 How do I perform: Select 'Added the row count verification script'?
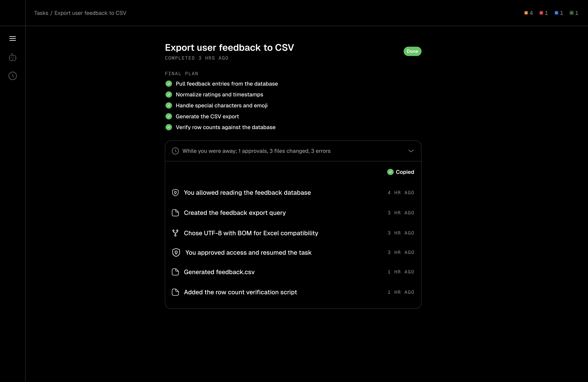240,292
